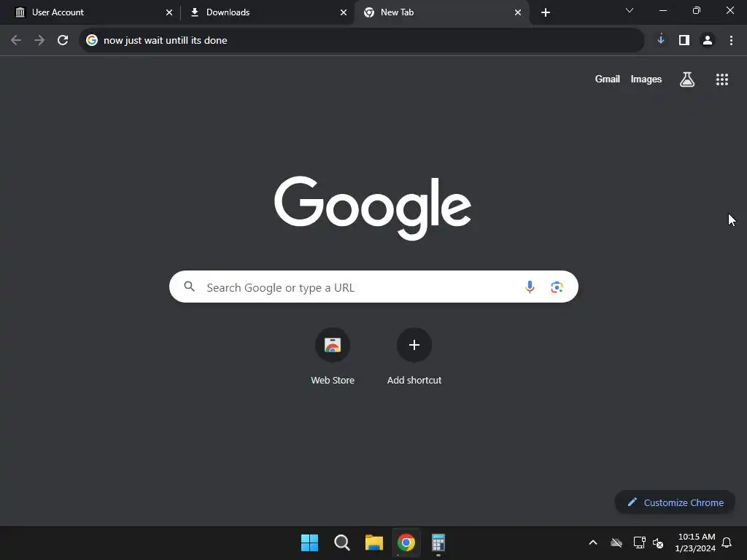Image resolution: width=747 pixels, height=560 pixels.
Task: Open the Gmail link
Action: [608, 79]
